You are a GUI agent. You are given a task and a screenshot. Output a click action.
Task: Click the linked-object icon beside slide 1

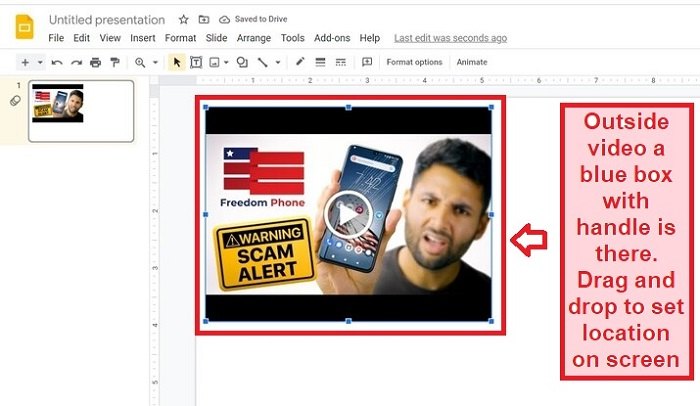[x=15, y=101]
